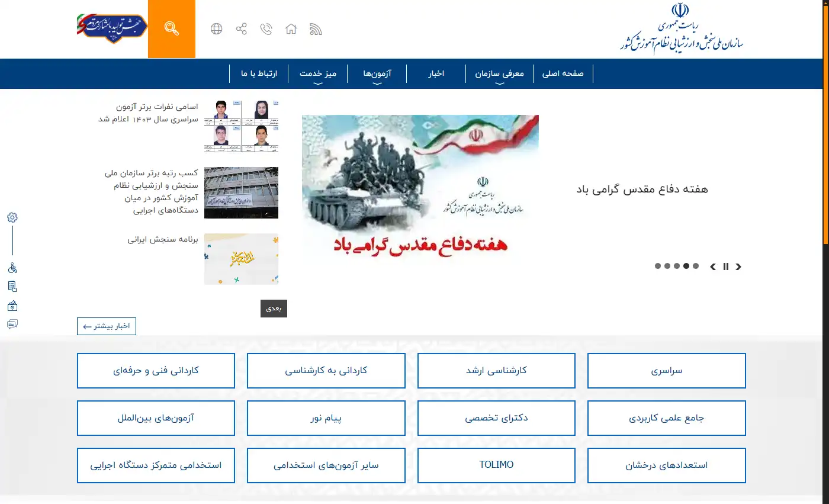
Task: Open استخدامی متمرکز دستگاه اجرایی box
Action: pyautogui.click(x=156, y=466)
